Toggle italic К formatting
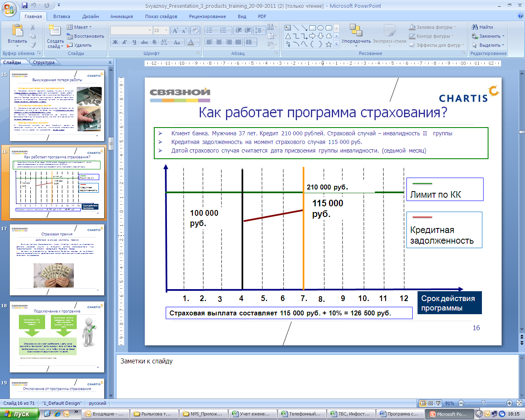This screenshot has width=525, height=420. click(124, 42)
